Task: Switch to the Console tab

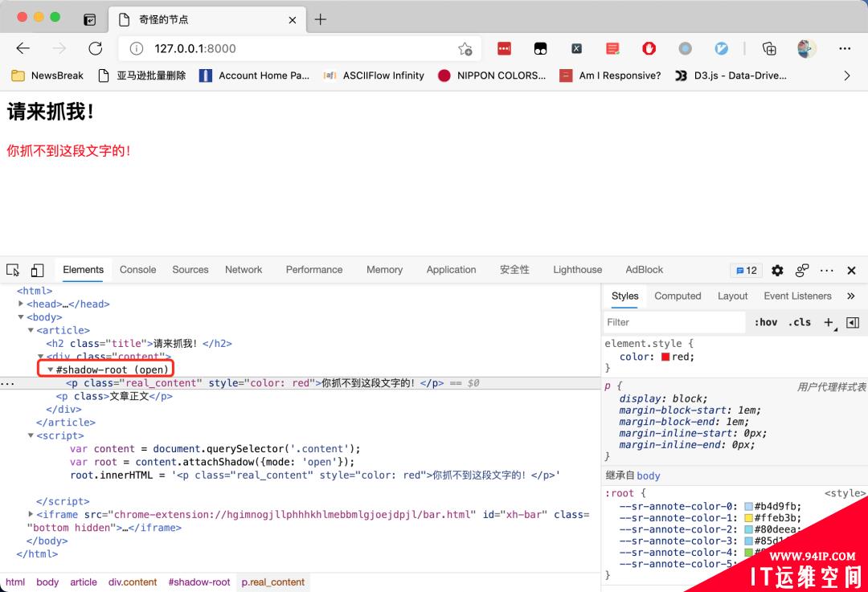Action: [138, 270]
